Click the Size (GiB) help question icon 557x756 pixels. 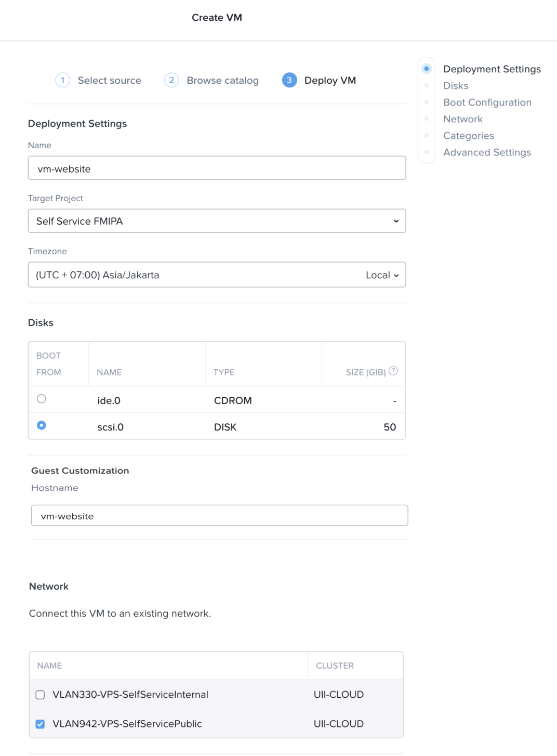click(x=393, y=370)
